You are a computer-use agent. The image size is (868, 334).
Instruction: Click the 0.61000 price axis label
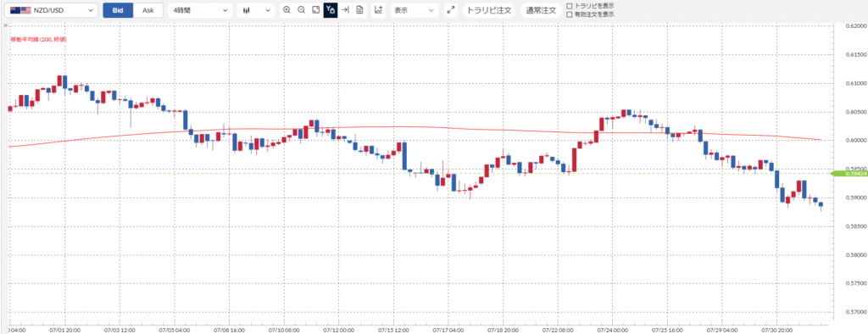[855, 83]
